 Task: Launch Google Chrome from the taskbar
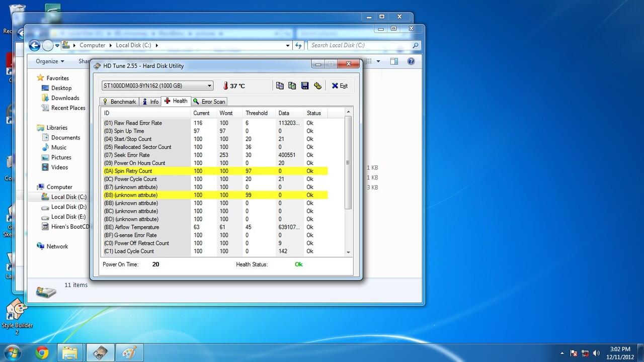click(42, 353)
